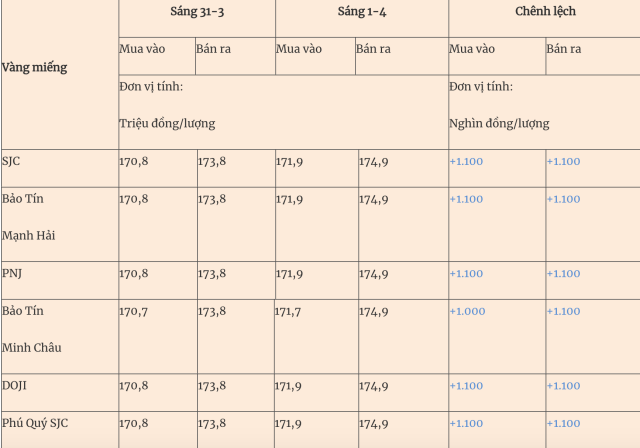
Task: Click Bảo Tín Mạnh Hải's buy difference value
Action: point(466,199)
